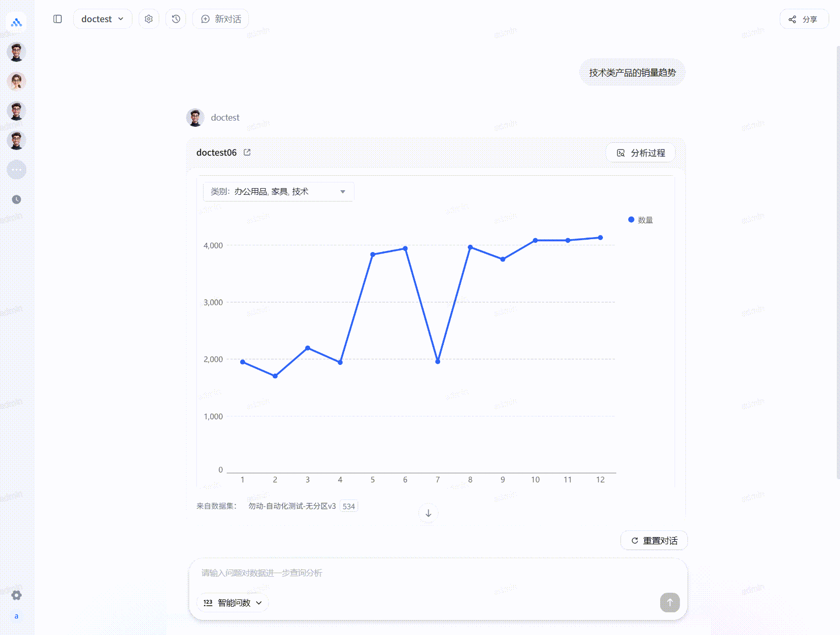Viewport: 840px width, 635px height.
Task: Click the 分享 share button
Action: coord(804,20)
